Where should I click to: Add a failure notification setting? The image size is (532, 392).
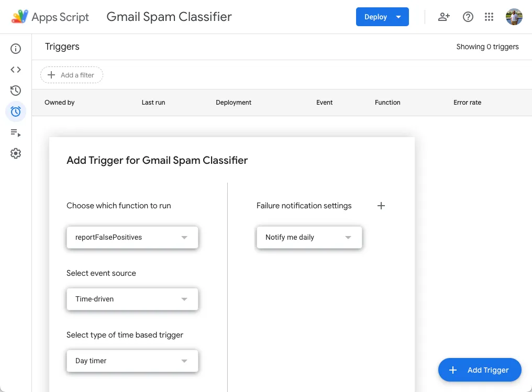[381, 206]
